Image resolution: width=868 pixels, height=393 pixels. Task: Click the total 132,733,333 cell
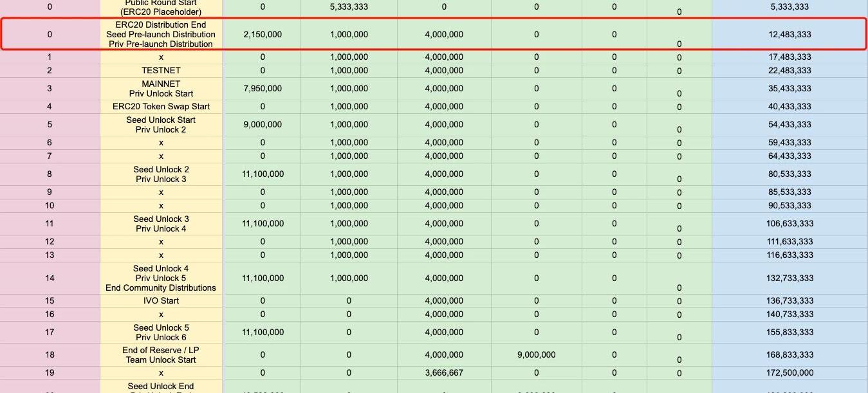click(x=790, y=278)
